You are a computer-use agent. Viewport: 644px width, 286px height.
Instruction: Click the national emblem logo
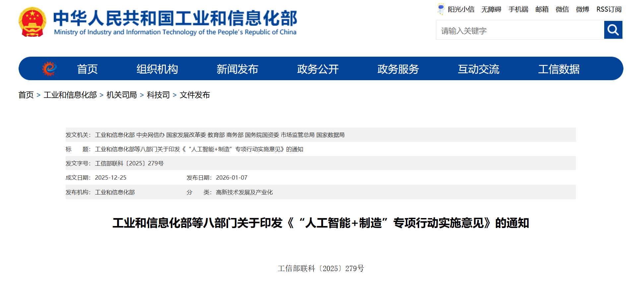coord(32,22)
